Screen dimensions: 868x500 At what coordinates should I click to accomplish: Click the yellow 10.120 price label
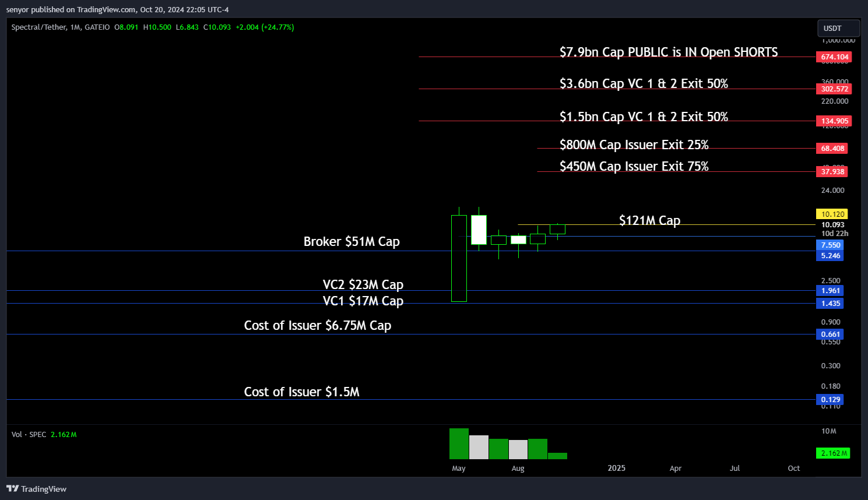(832, 214)
